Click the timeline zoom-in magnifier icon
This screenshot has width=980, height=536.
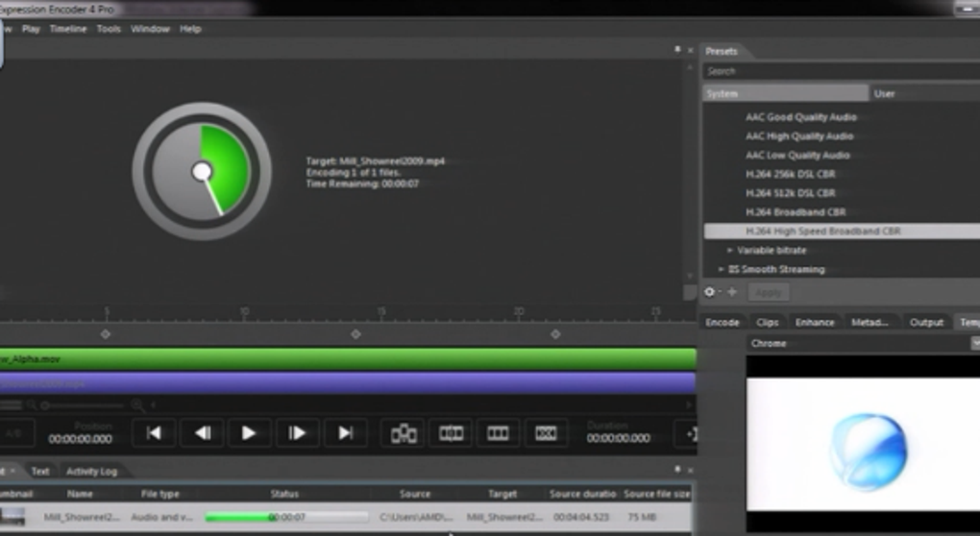[137, 405]
